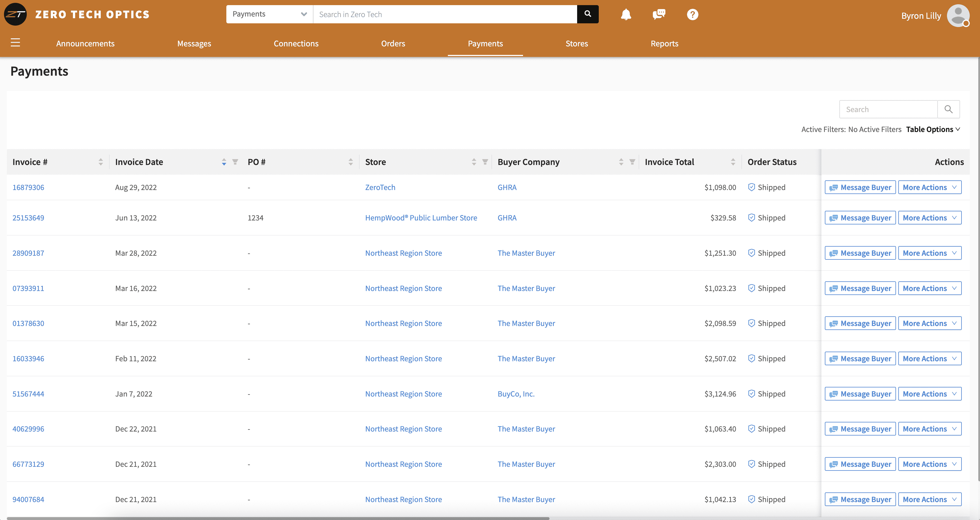Expand More Actions for invoice 16879306

[929, 187]
